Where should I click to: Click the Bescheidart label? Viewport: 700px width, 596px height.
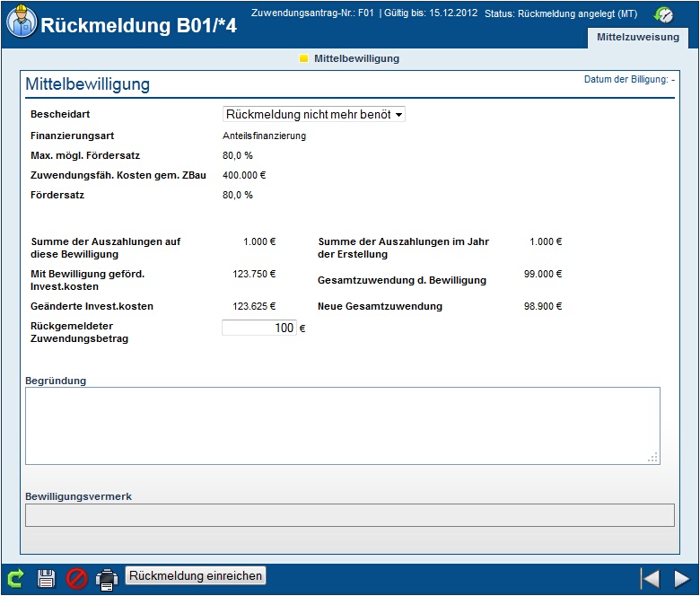point(60,114)
